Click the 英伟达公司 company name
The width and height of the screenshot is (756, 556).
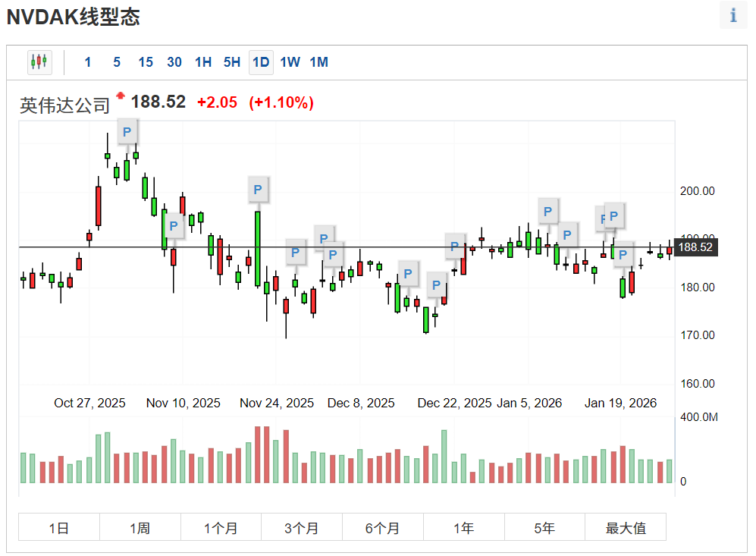(x=65, y=105)
